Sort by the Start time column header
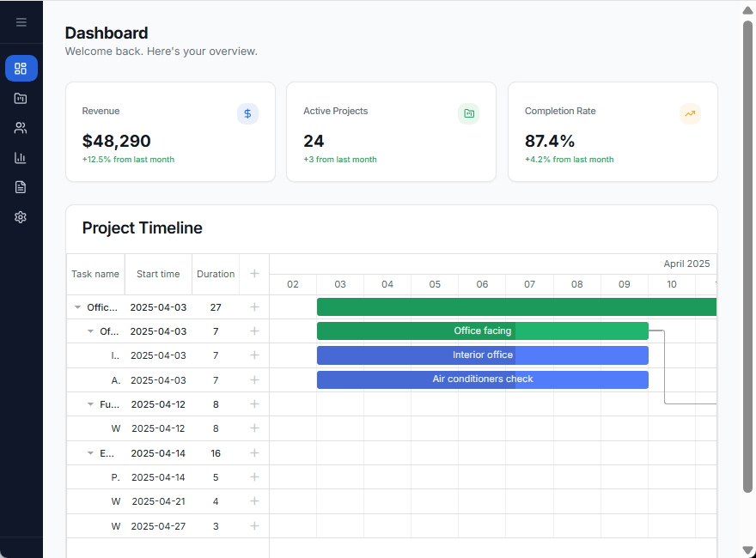The width and height of the screenshot is (756, 558). (158, 274)
